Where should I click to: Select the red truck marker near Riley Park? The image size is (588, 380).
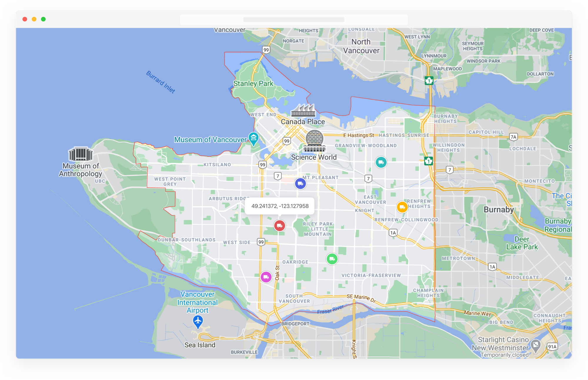pos(280,225)
